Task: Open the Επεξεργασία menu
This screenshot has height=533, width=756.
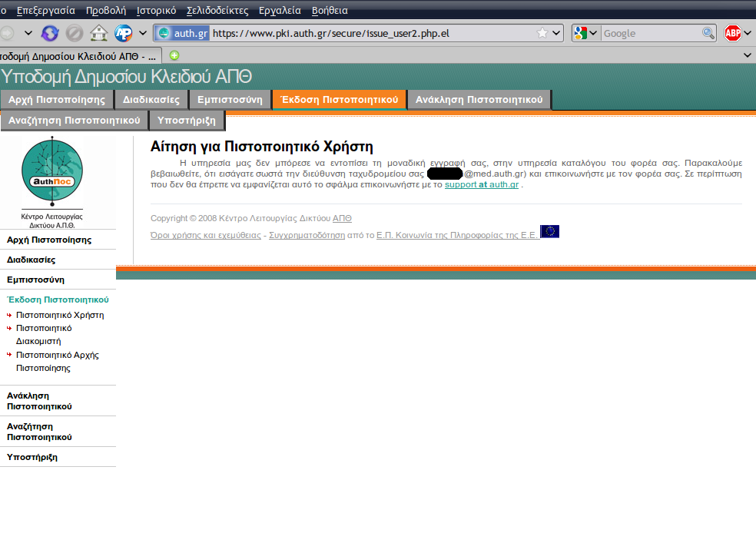Action: 46,10
